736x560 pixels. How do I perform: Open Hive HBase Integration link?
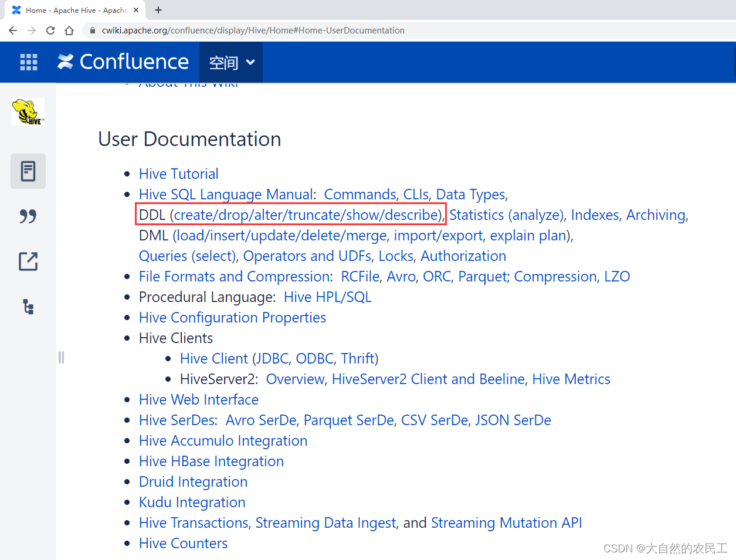click(211, 461)
